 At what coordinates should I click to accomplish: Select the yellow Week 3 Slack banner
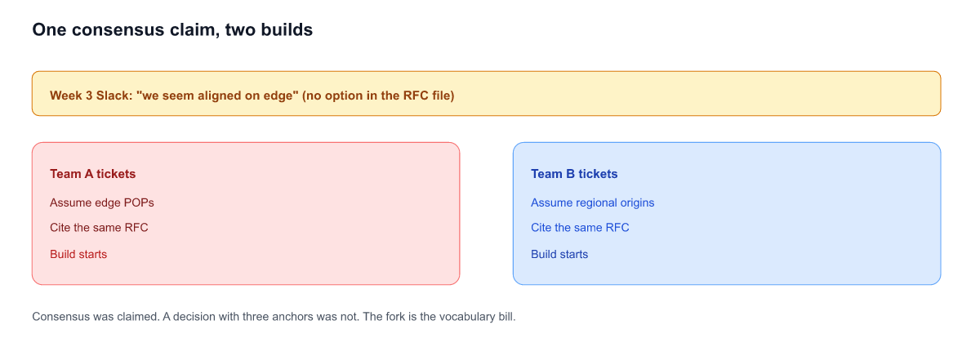point(486,93)
